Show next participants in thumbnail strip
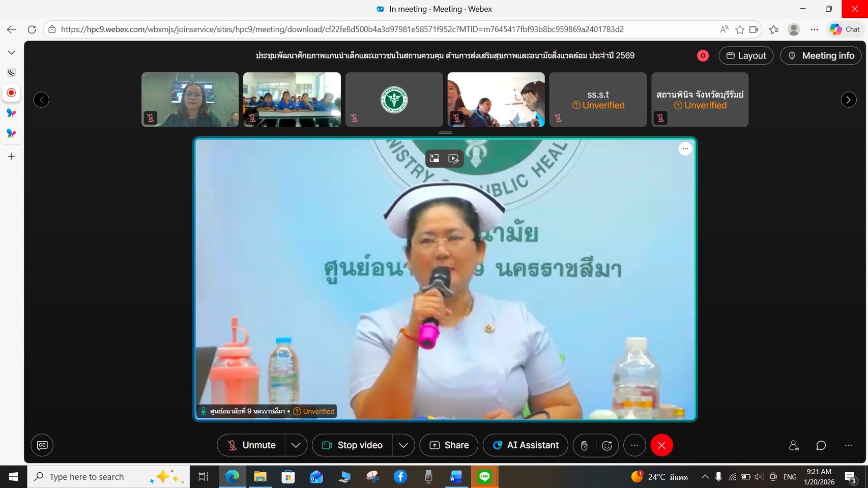The height and width of the screenshot is (488, 868). click(848, 100)
